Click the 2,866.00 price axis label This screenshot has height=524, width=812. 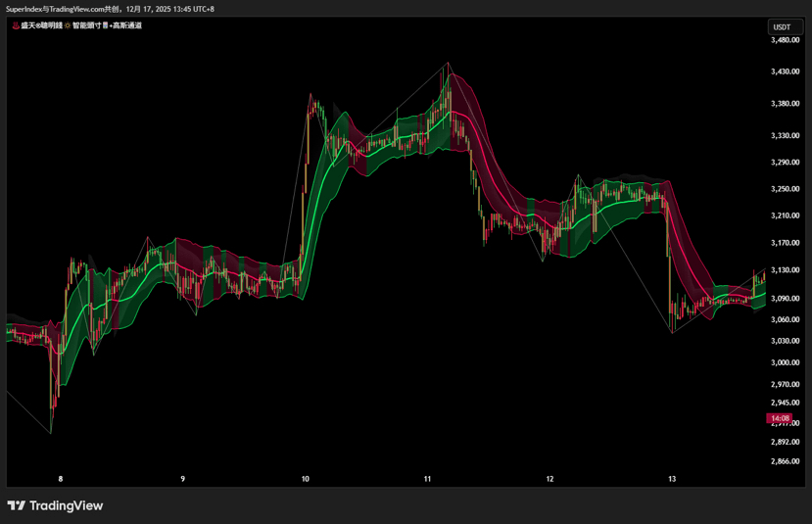786,461
